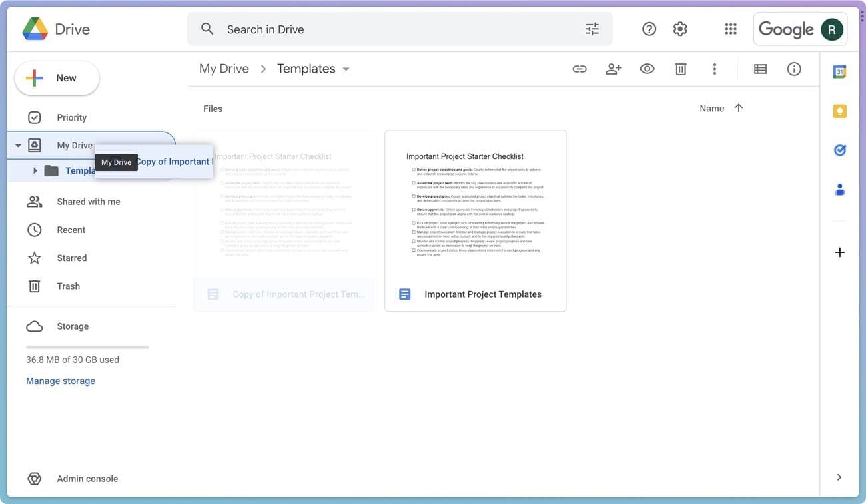Click the Remove trash bin icon in toolbar

coord(680,69)
